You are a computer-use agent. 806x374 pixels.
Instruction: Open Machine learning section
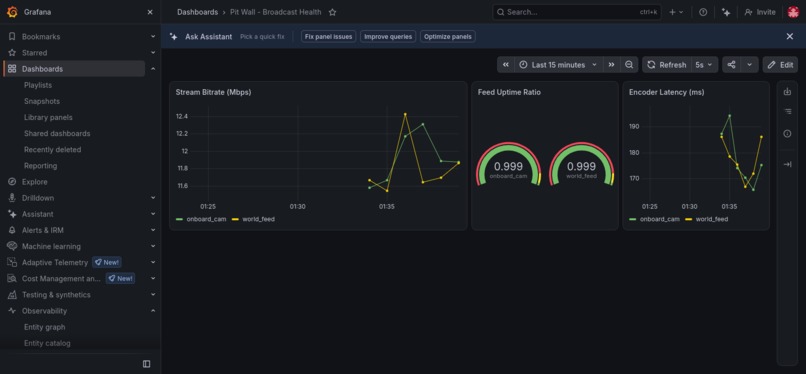(x=51, y=246)
